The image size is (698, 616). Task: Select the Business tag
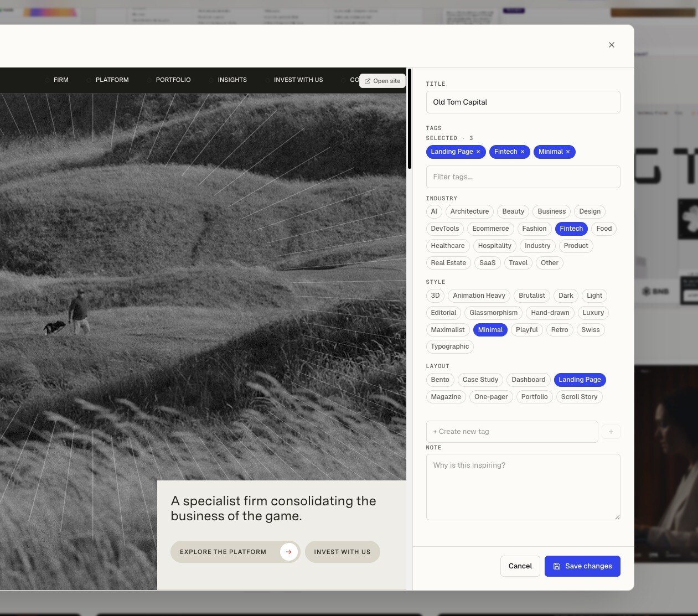(552, 211)
